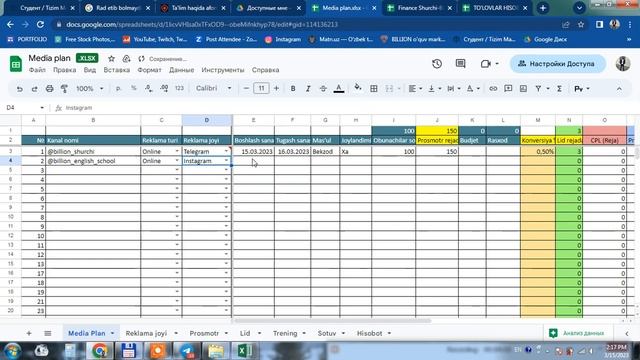Expand the Online dropdown for @billion_shurchi row
The width and height of the screenshot is (640, 360).
[177, 151]
